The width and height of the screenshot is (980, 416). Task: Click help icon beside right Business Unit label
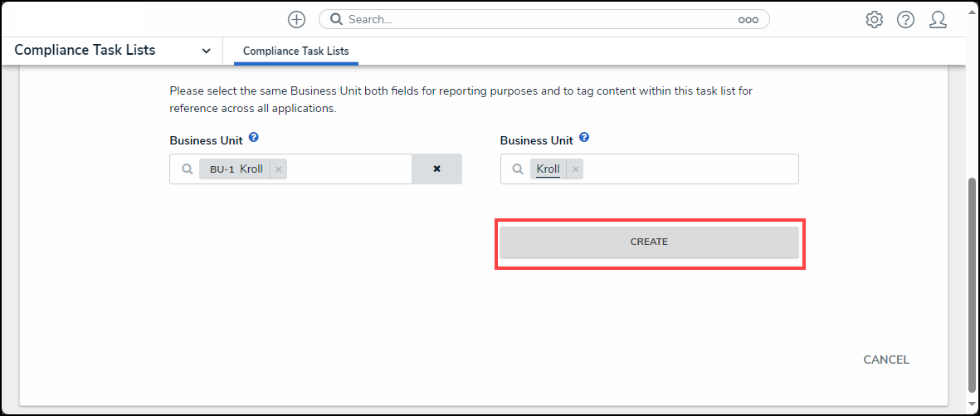[x=583, y=137]
